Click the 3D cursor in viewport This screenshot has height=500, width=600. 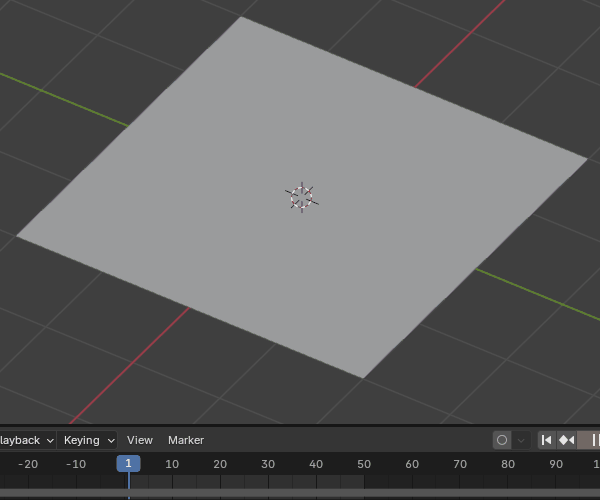tap(302, 197)
